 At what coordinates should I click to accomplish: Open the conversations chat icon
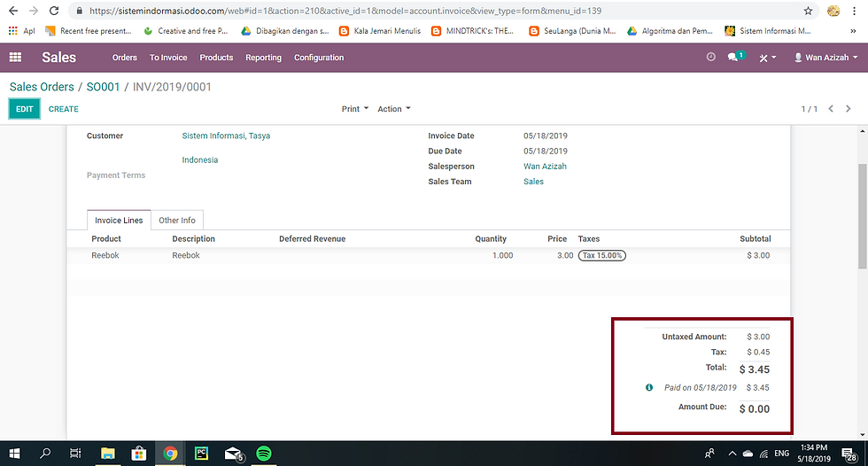[736, 57]
